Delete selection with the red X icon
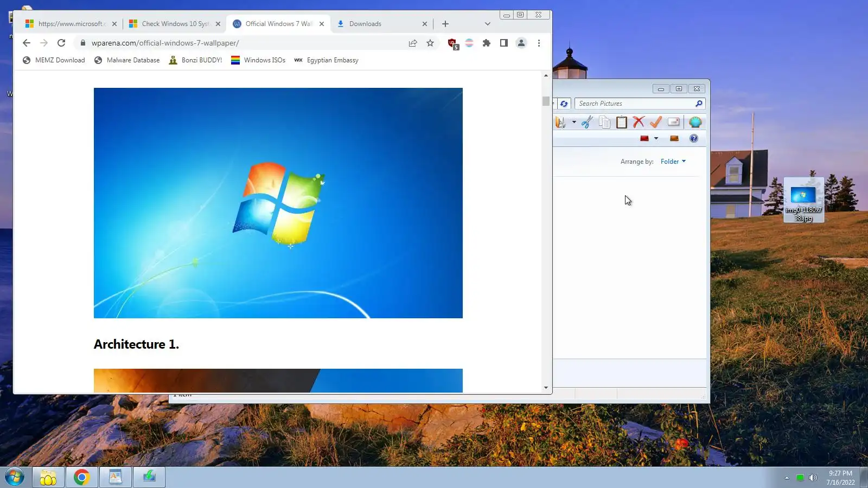 (639, 123)
